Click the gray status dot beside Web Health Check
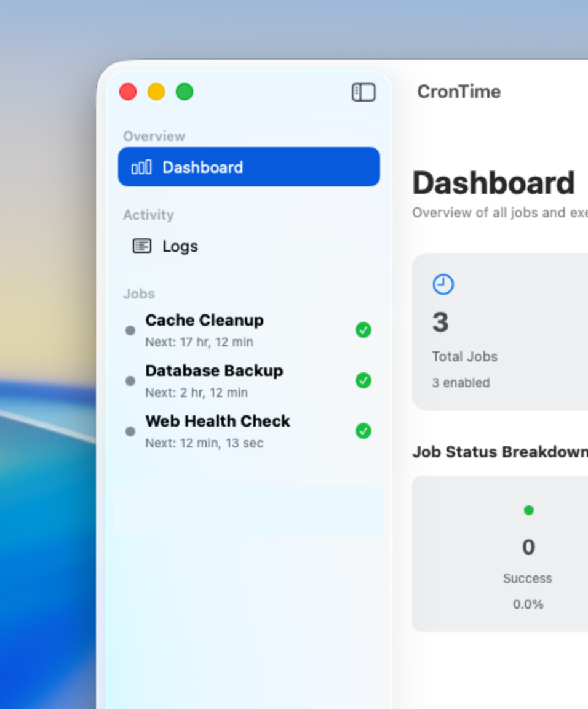 click(x=130, y=431)
